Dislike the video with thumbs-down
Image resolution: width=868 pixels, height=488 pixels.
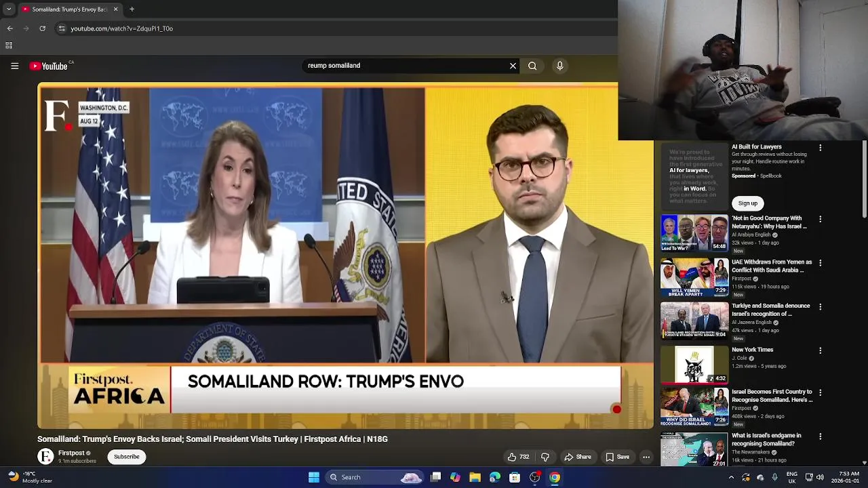tap(545, 457)
